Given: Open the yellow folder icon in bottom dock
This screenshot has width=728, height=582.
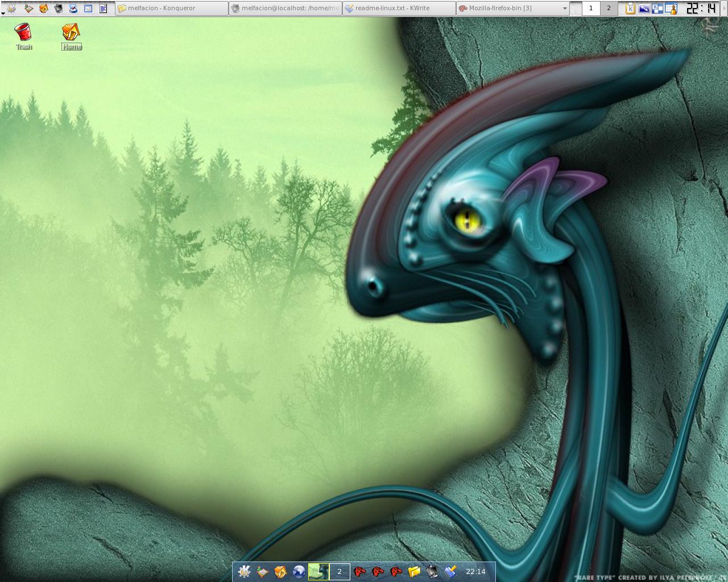Looking at the screenshot, I should point(414,571).
